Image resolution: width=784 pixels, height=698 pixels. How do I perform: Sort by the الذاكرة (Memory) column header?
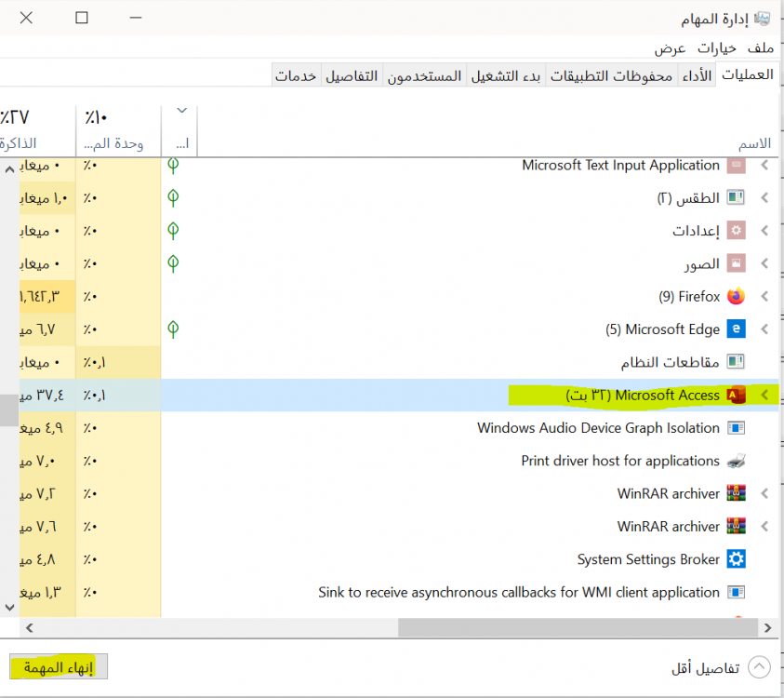37,131
